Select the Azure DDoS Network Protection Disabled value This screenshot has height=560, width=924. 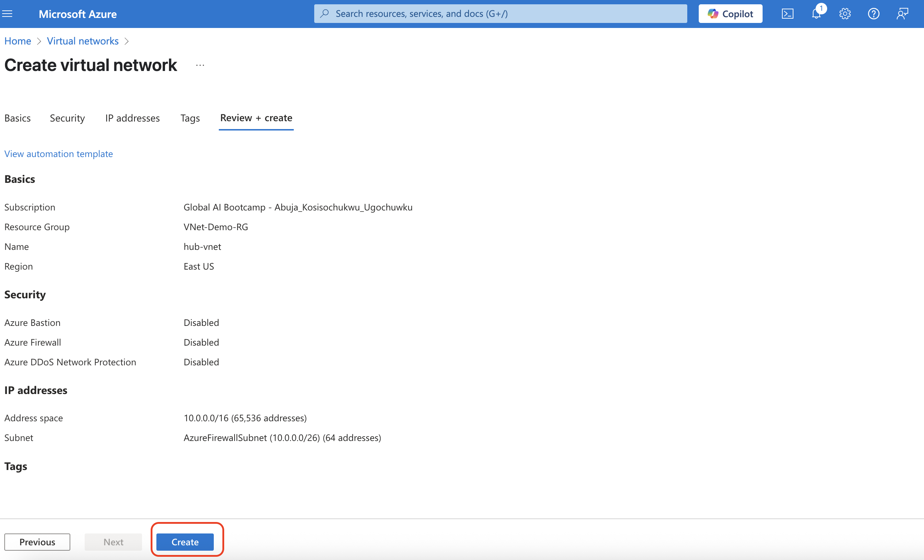(201, 362)
